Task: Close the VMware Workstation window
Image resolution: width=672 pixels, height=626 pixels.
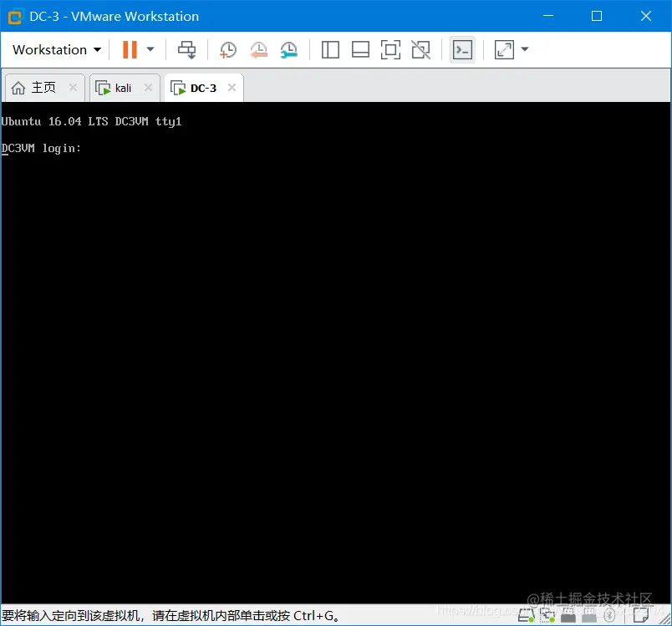Action: pos(646,16)
